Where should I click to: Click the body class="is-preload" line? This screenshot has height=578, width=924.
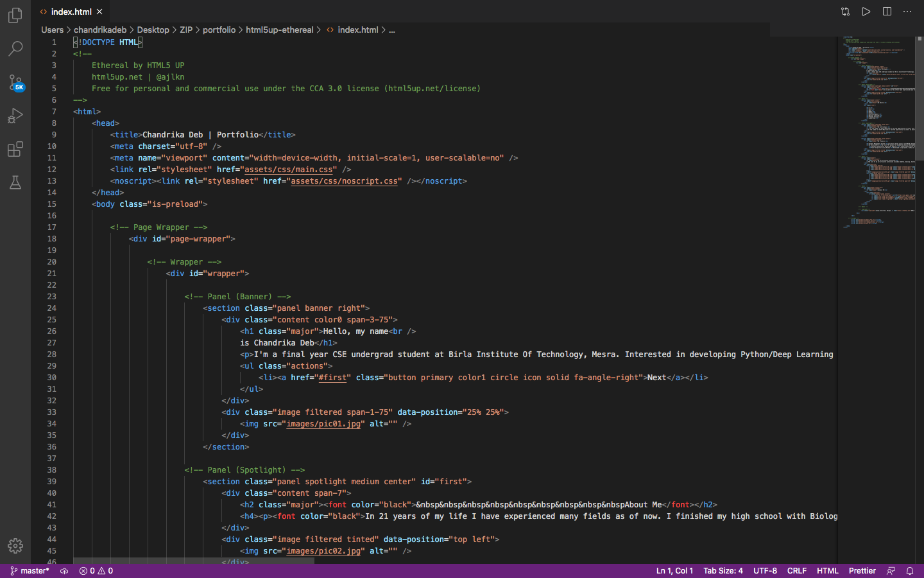pos(150,204)
